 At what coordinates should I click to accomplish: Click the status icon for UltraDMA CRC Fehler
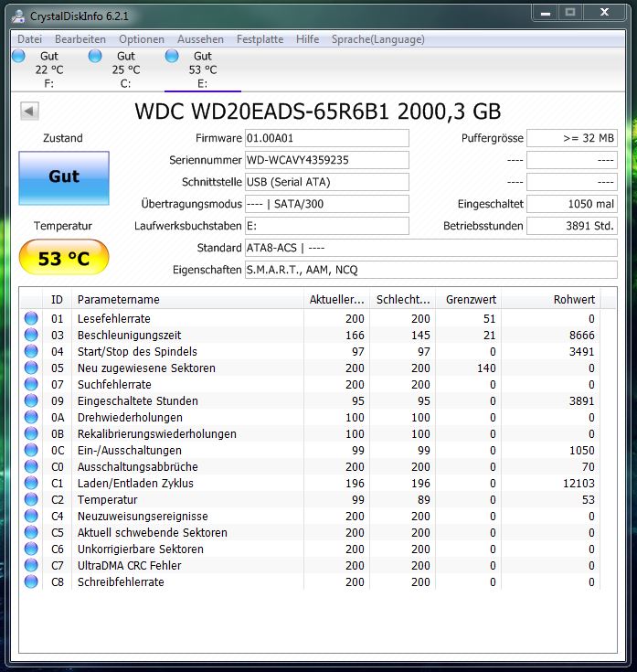coord(31,565)
